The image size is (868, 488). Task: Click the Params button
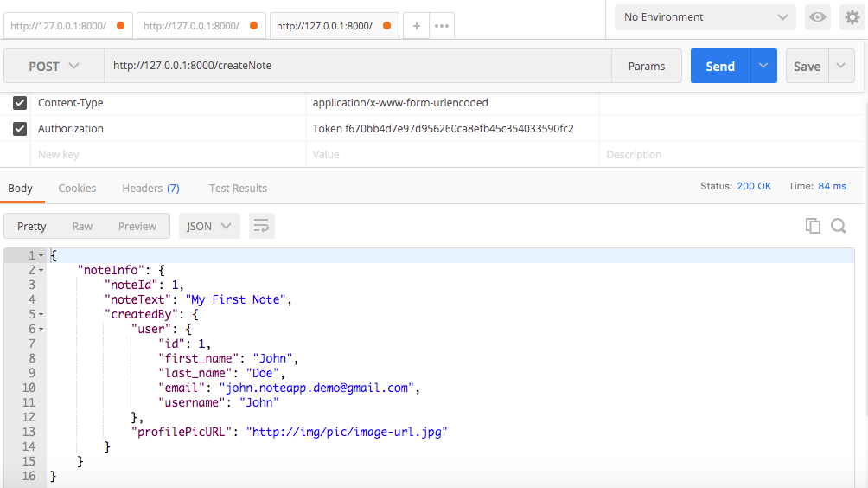click(x=647, y=66)
